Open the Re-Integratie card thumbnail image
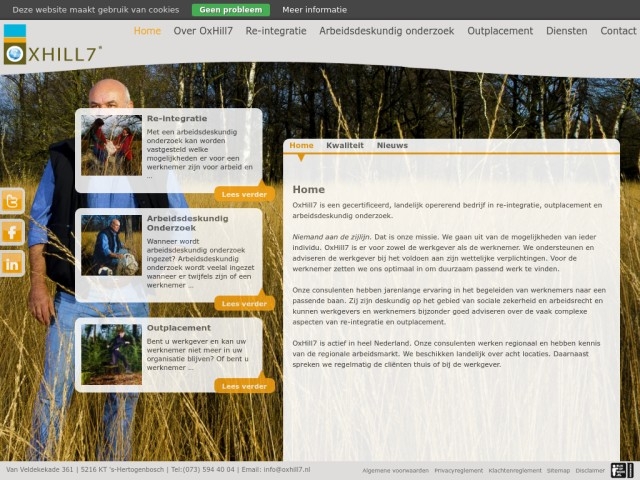This screenshot has height=480, width=640. [111, 145]
